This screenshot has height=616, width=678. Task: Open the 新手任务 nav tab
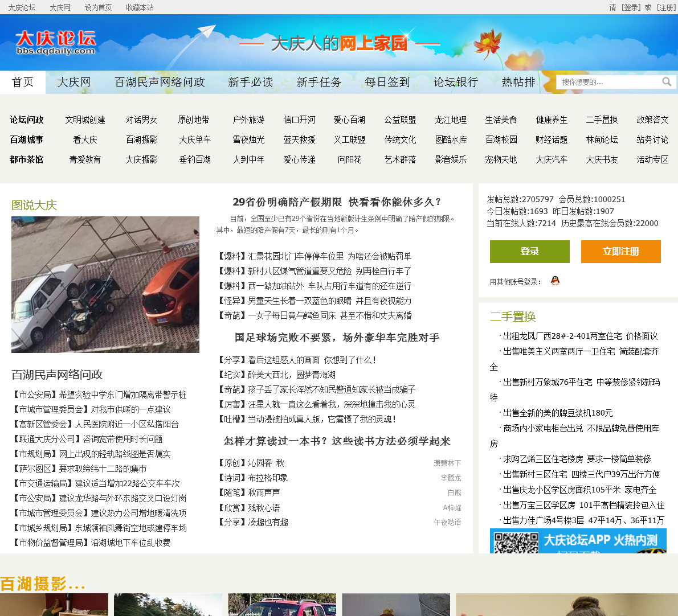(318, 82)
